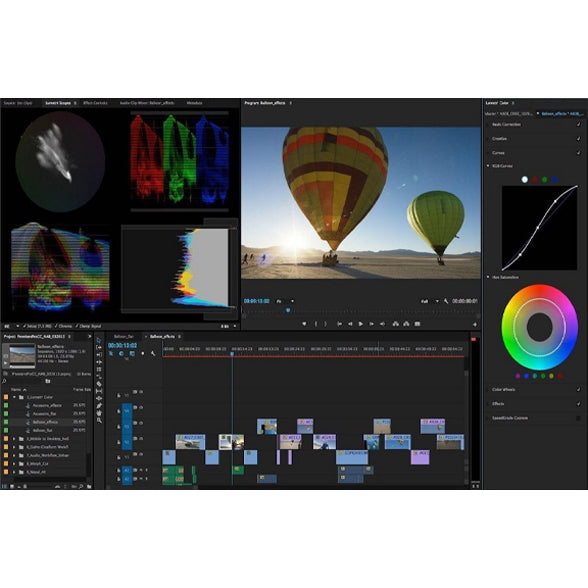Select red channel in RGB Curves
This screenshot has height=588, width=588.
pos(535,180)
